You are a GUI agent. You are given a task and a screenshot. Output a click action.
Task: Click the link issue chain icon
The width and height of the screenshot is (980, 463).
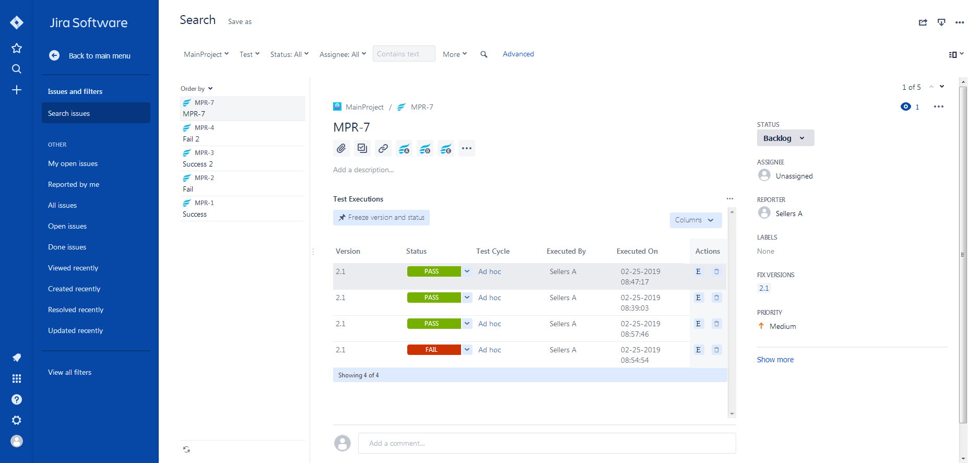coord(383,149)
